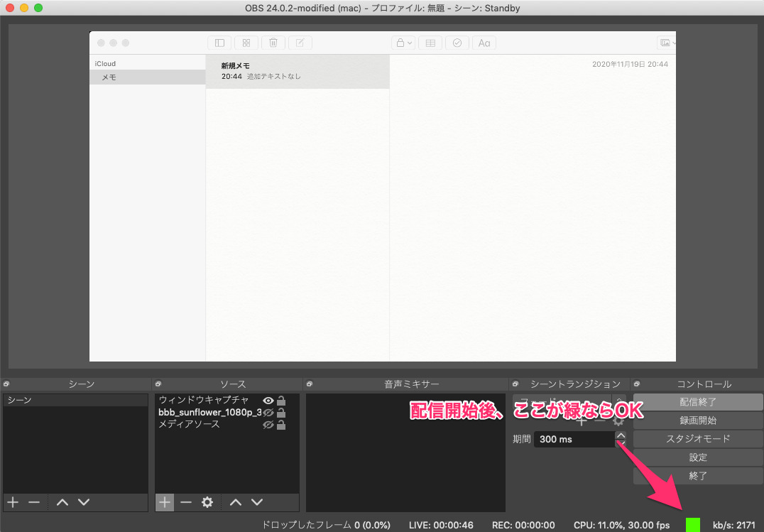Toggle スタジオモード on

(698, 439)
